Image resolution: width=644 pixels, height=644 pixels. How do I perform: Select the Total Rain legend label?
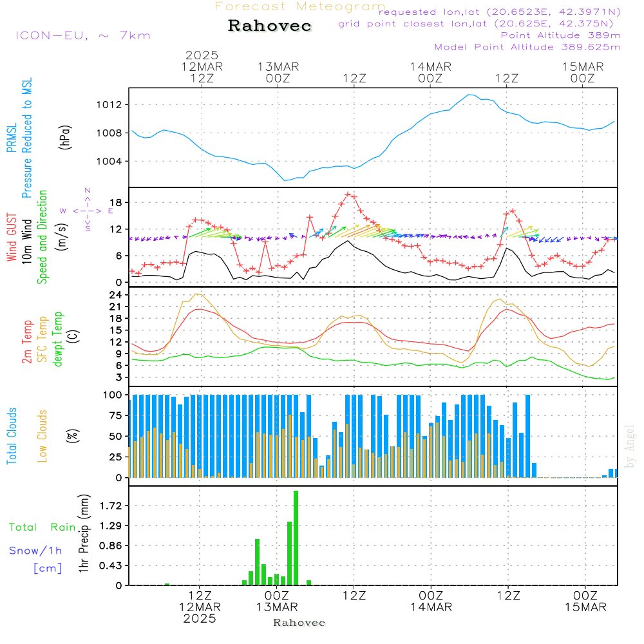tap(42, 527)
